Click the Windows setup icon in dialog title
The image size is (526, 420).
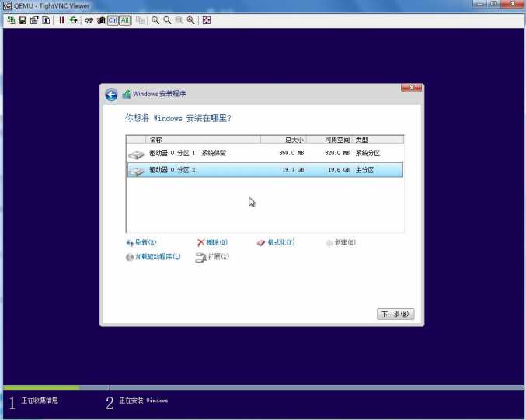point(127,95)
